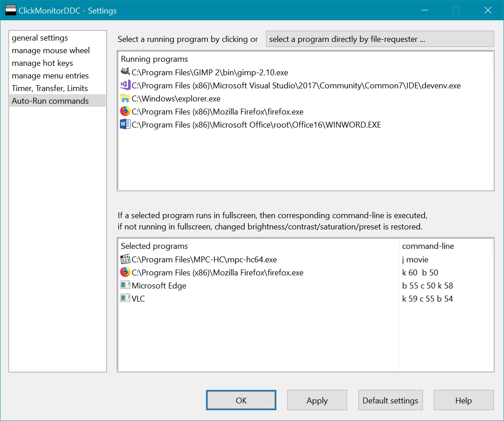Click the Apply button
504x421 pixels.
317,400
